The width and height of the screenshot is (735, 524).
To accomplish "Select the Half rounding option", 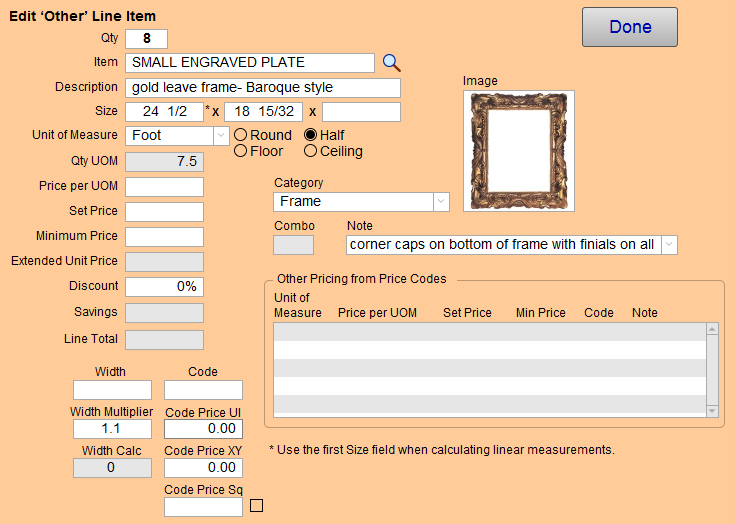I will (311, 135).
